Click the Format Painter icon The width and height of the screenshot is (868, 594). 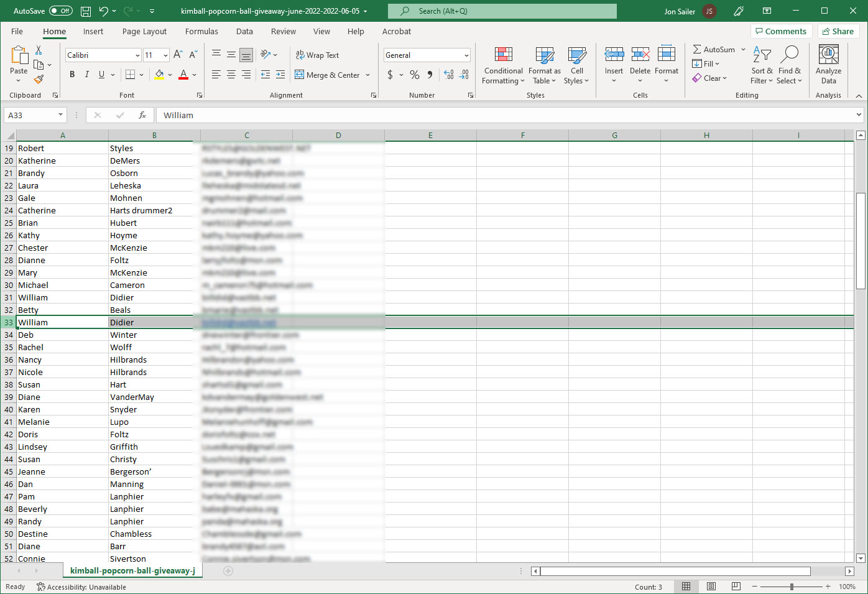tap(39, 80)
